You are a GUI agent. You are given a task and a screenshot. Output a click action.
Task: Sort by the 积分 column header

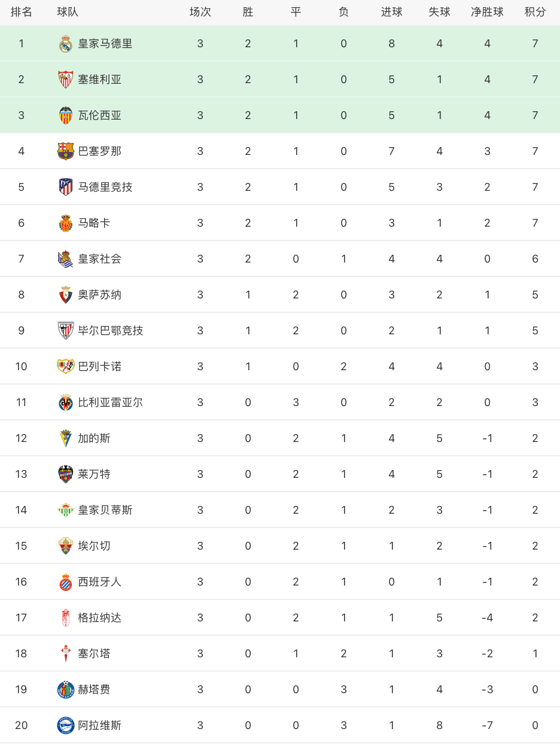[x=535, y=12]
